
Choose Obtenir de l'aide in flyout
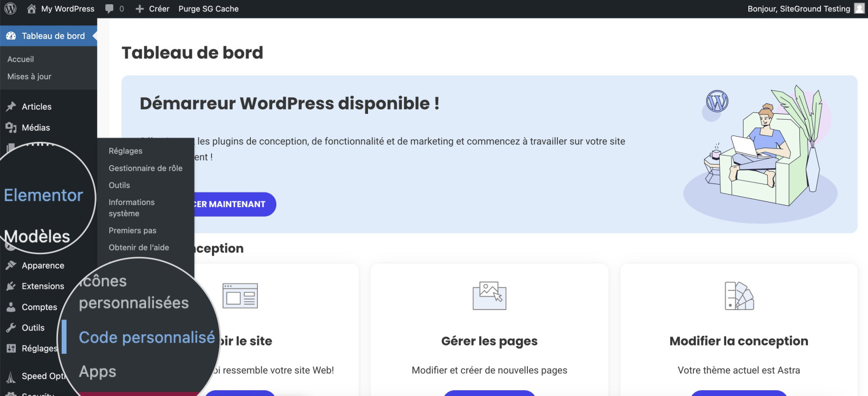click(139, 247)
